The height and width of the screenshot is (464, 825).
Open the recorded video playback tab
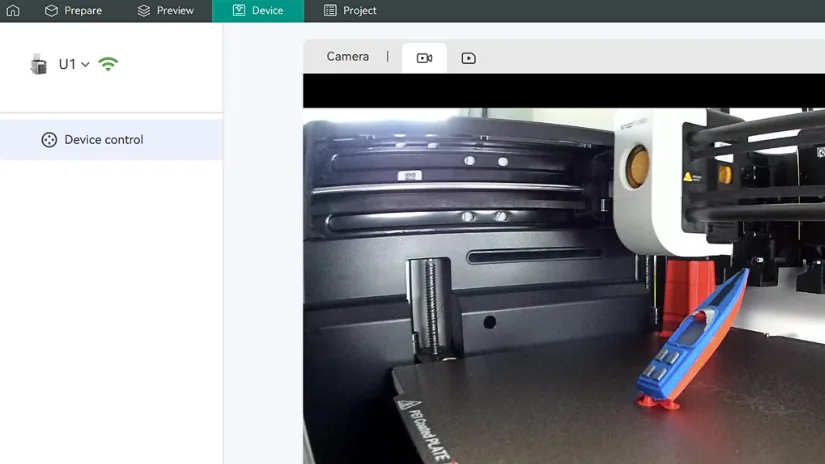[468, 58]
